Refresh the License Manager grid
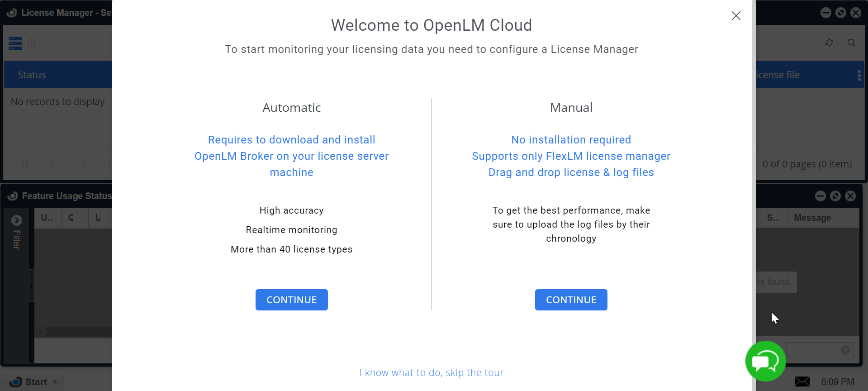The height and width of the screenshot is (391, 868). click(829, 43)
